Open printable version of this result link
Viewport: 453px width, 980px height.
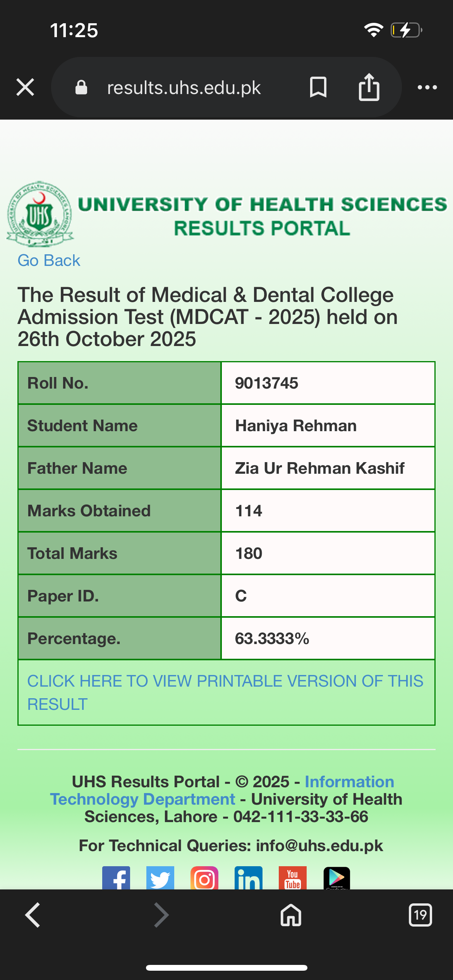[x=225, y=692]
